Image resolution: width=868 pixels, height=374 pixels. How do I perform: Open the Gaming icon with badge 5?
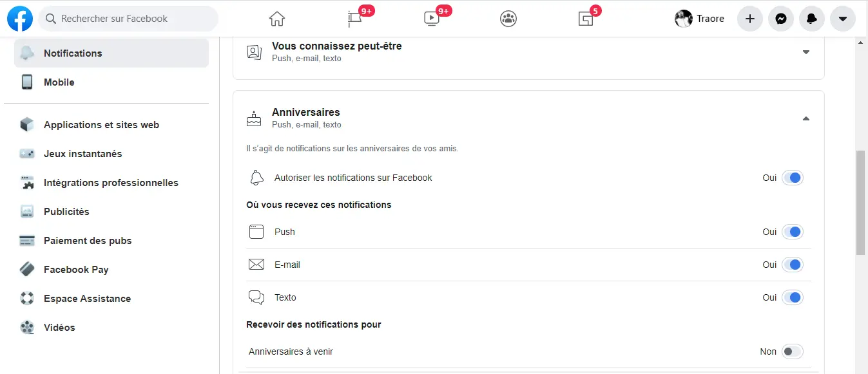pyautogui.click(x=585, y=19)
